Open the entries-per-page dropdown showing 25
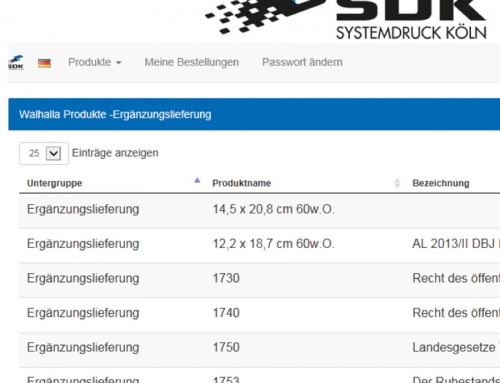This screenshot has width=500, height=383. click(44, 153)
